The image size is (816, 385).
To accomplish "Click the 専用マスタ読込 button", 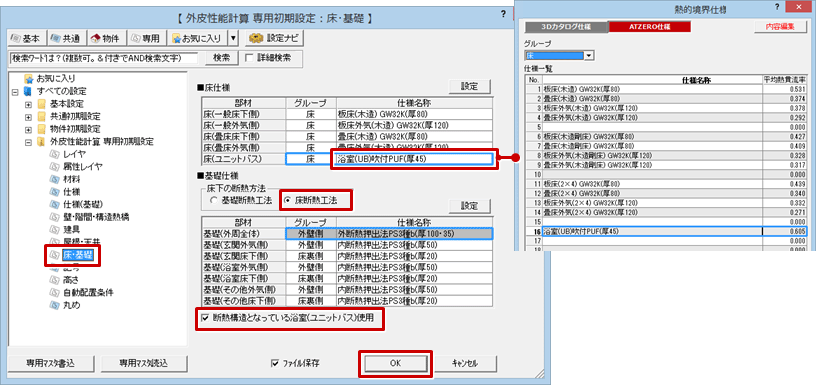I will coord(143,363).
